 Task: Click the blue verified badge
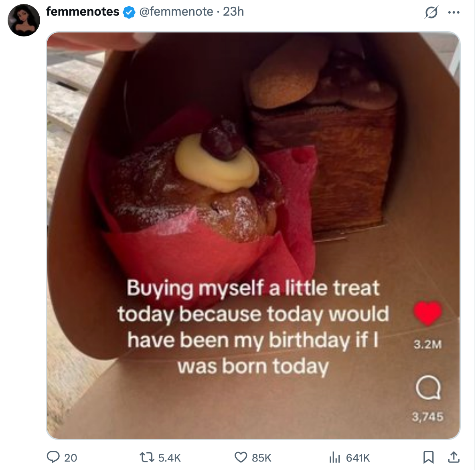(x=129, y=12)
